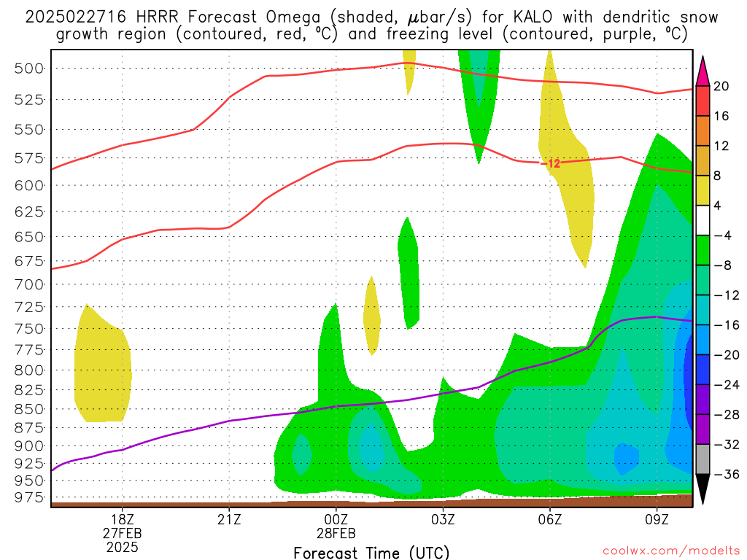
Task: Click the 21Z time axis label
Action: coord(229,519)
